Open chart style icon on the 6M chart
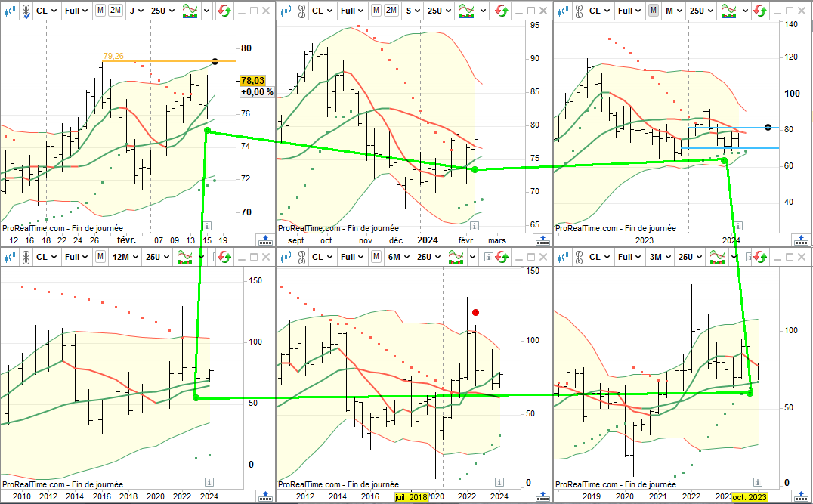The height and width of the screenshot is (504, 813). pos(286,257)
